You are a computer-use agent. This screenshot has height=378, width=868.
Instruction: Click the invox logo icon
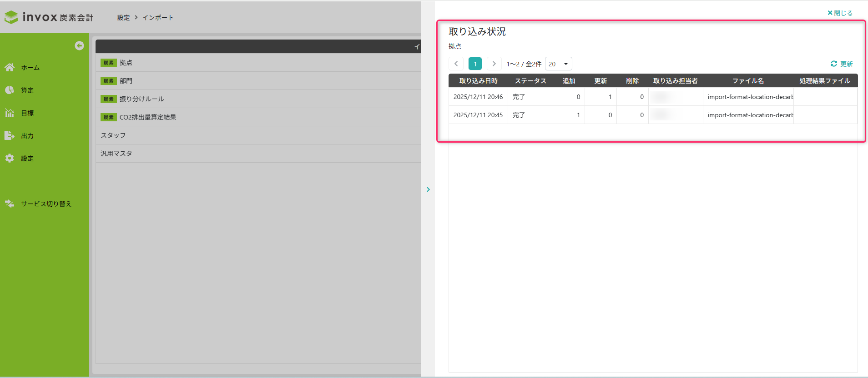pos(11,17)
